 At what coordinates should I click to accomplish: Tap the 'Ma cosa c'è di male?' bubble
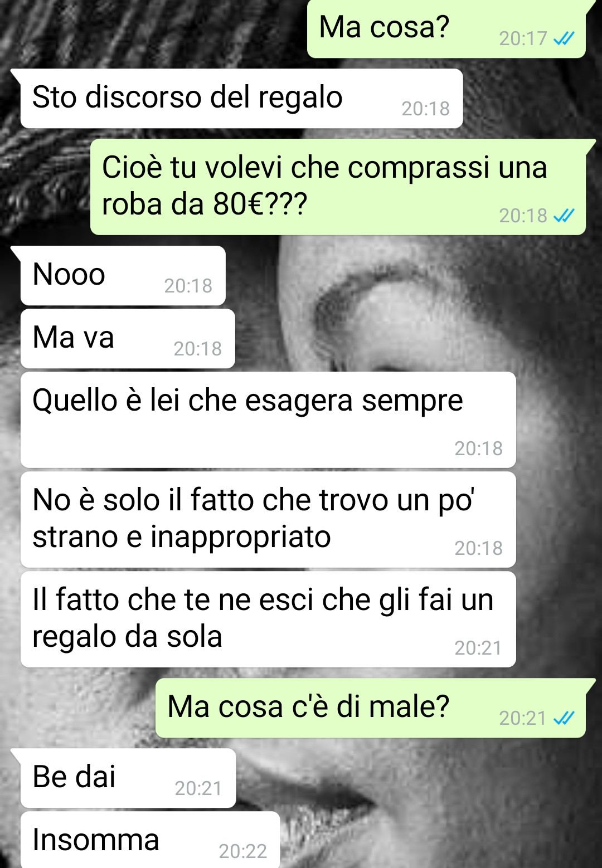pyautogui.click(x=371, y=708)
